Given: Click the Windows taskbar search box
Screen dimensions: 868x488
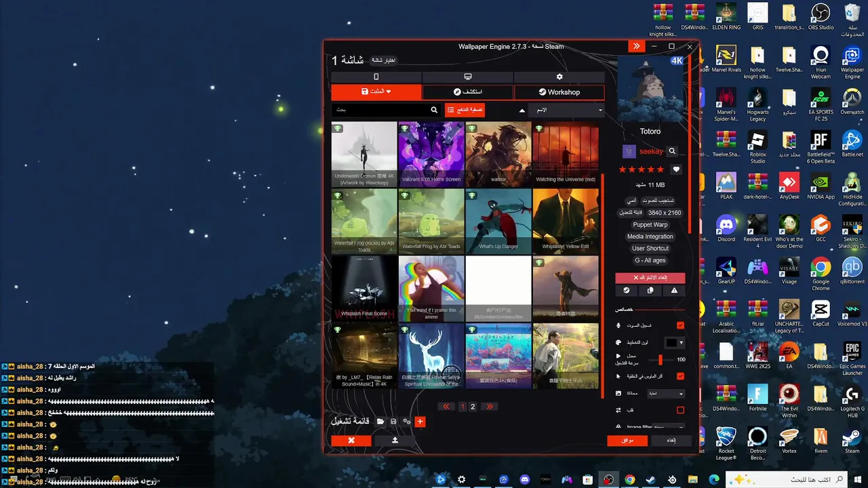Looking at the screenshot, I should click(787, 479).
